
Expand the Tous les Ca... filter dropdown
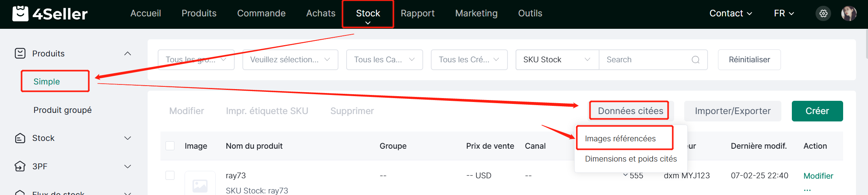pyautogui.click(x=384, y=60)
